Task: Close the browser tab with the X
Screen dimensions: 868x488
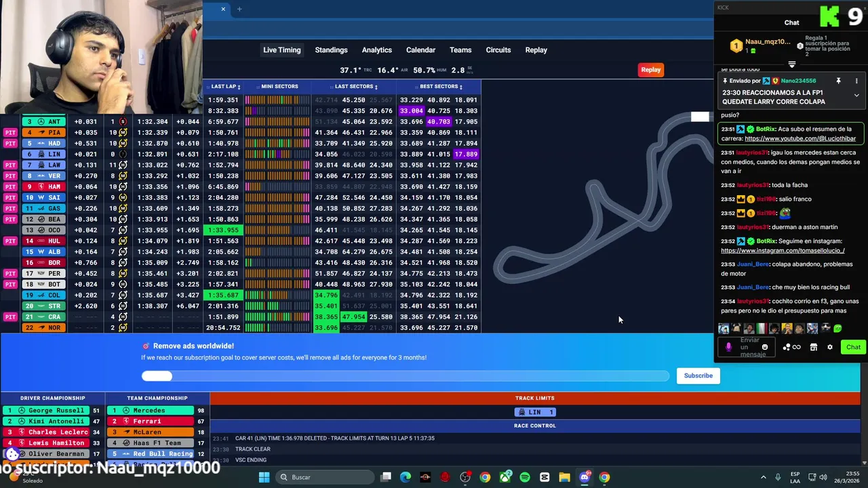Action: pyautogui.click(x=223, y=9)
